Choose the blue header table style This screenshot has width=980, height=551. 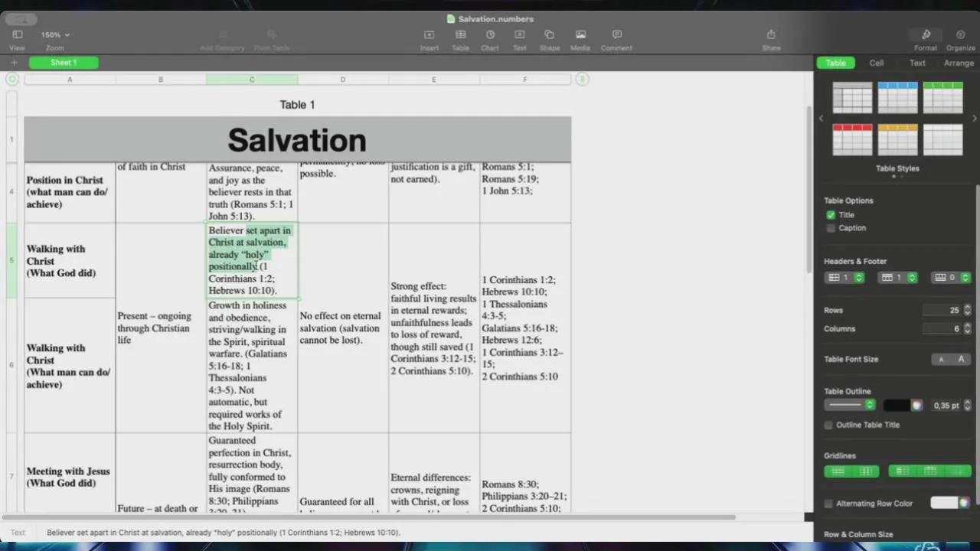(x=897, y=97)
